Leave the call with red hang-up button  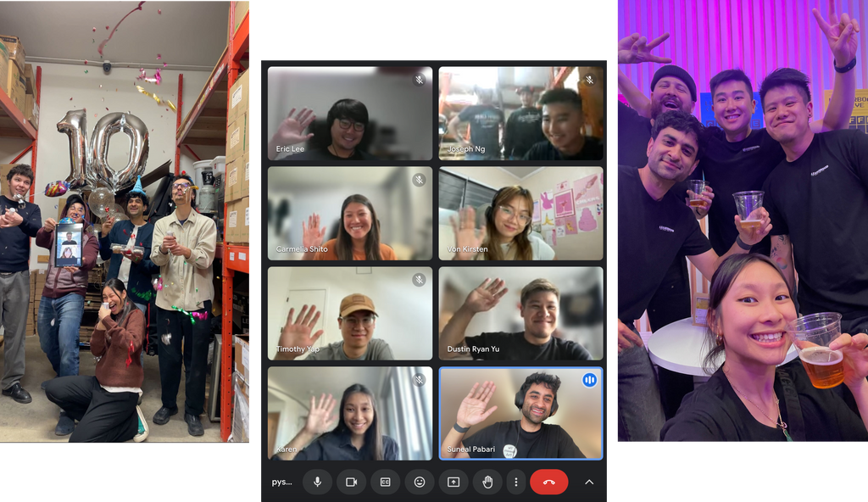click(x=548, y=482)
